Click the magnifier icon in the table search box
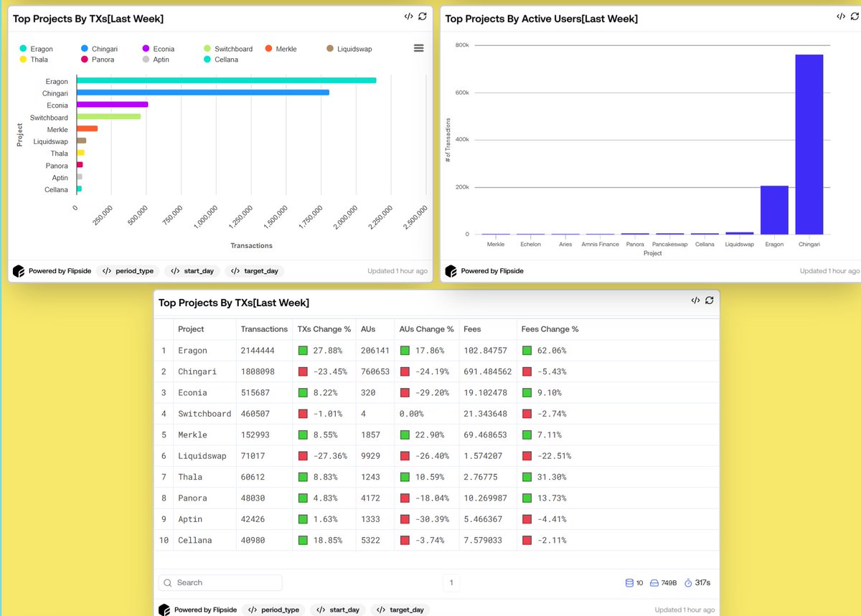Image resolution: width=861 pixels, height=616 pixels. point(167,583)
